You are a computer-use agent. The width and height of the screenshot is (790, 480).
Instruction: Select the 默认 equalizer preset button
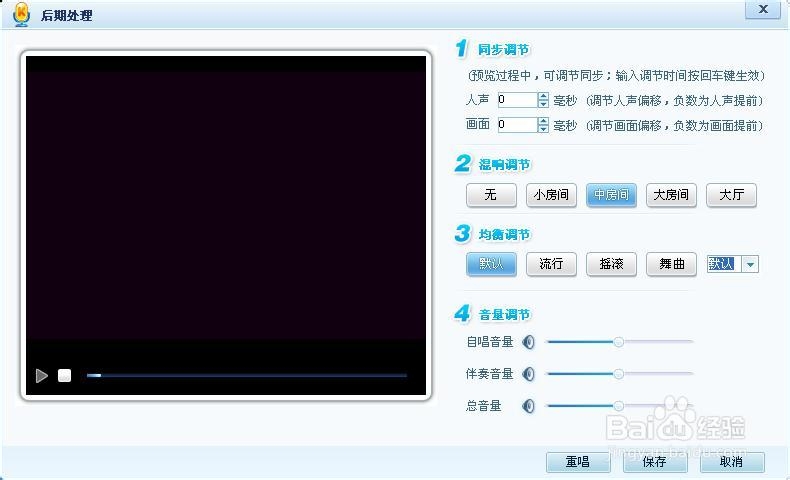[x=491, y=264]
